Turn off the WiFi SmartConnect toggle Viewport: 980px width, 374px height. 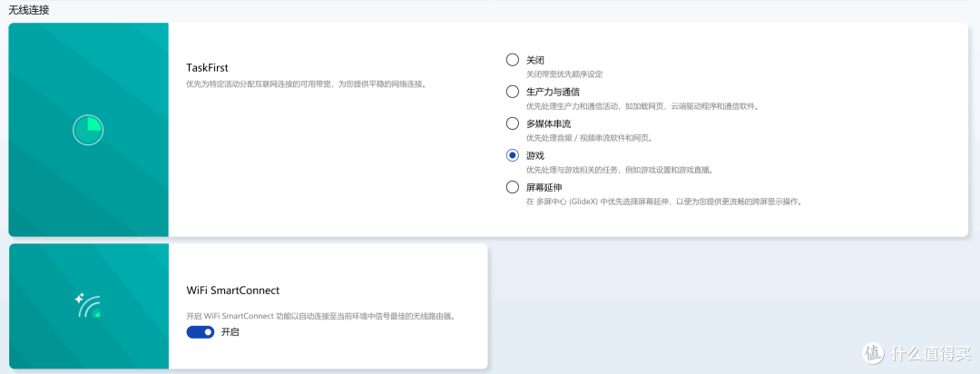tap(200, 332)
